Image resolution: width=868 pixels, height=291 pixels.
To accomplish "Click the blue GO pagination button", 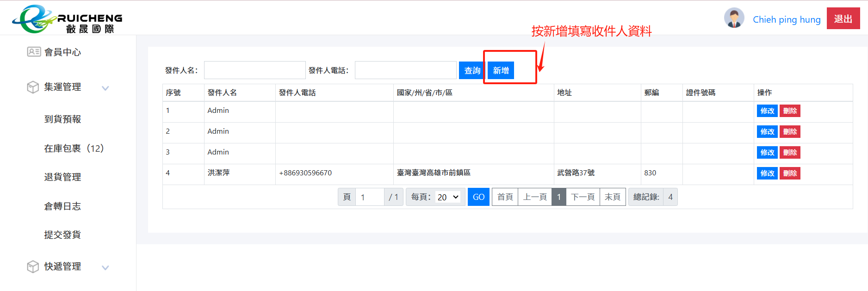I will (x=478, y=197).
